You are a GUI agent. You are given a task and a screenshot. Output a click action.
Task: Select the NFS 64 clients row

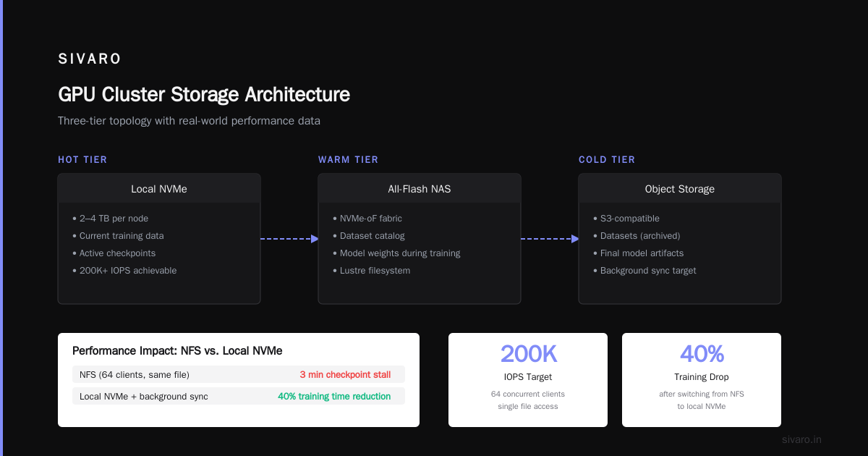[x=239, y=374]
